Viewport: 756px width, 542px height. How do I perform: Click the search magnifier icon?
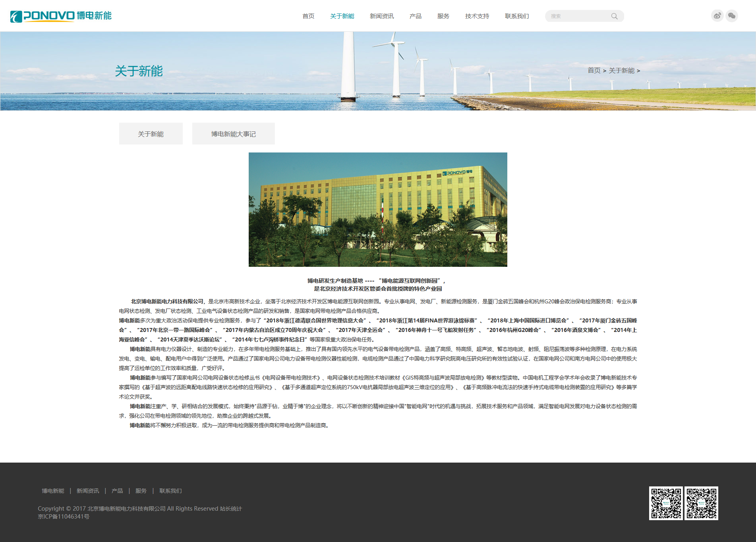pyautogui.click(x=614, y=16)
